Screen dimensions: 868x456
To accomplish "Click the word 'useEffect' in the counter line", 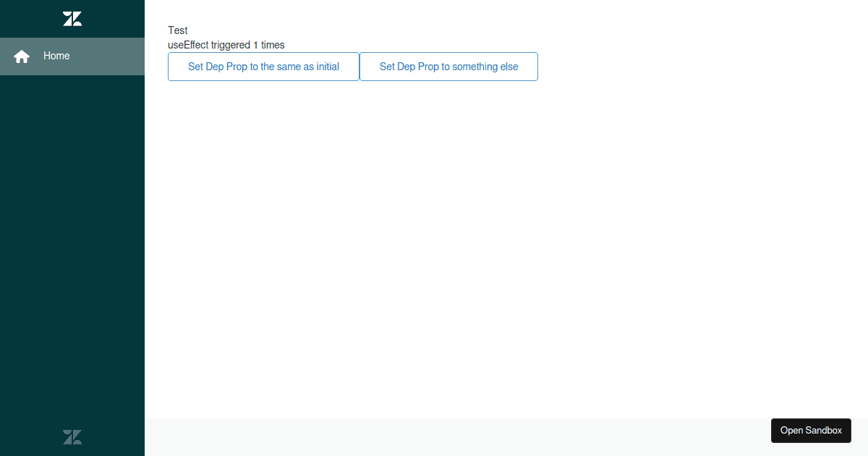I will click(x=188, y=45).
